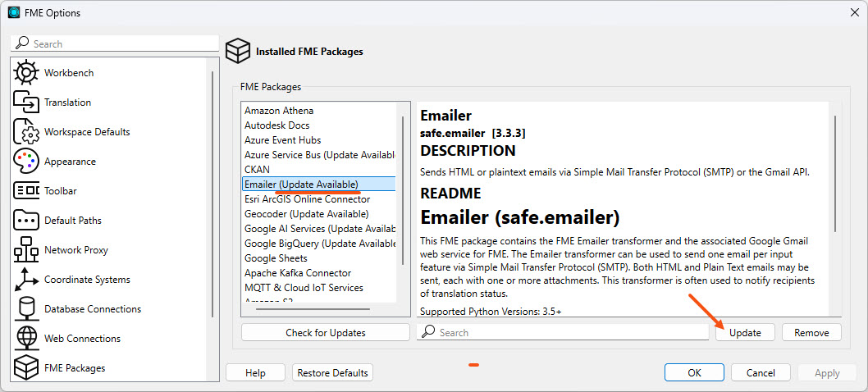
Task: Select Amazon Athena in the package list
Action: pos(319,111)
